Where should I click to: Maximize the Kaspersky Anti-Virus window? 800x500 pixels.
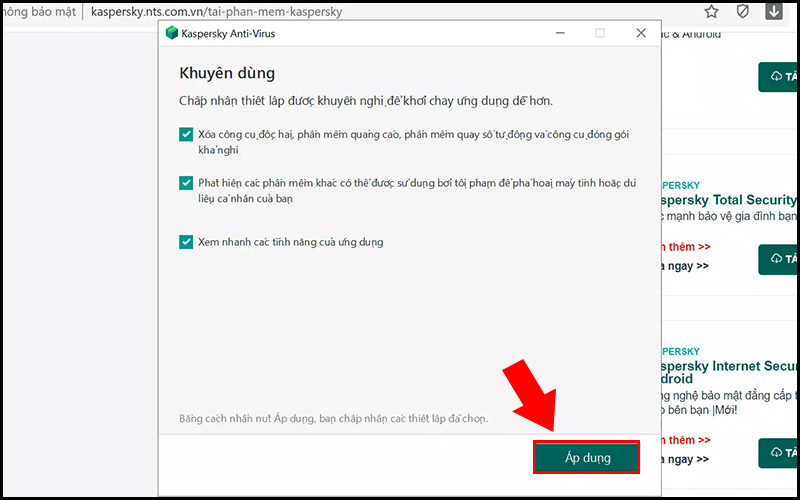click(x=600, y=33)
